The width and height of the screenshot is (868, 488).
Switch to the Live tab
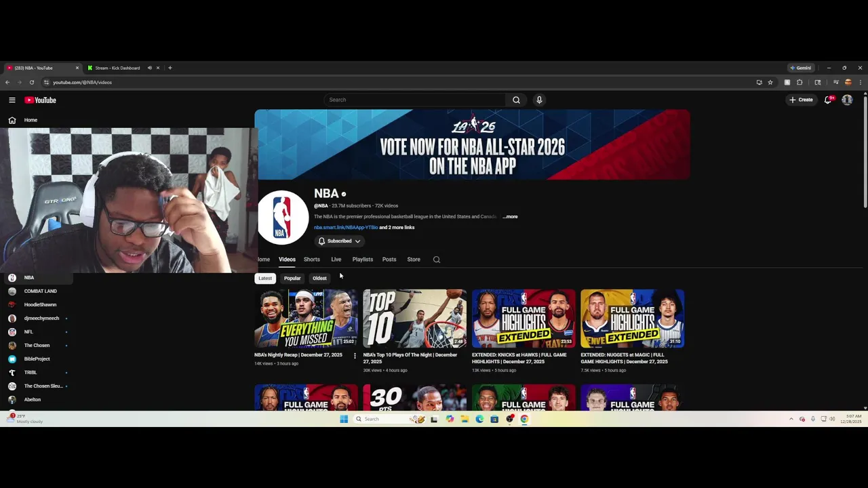coord(336,260)
